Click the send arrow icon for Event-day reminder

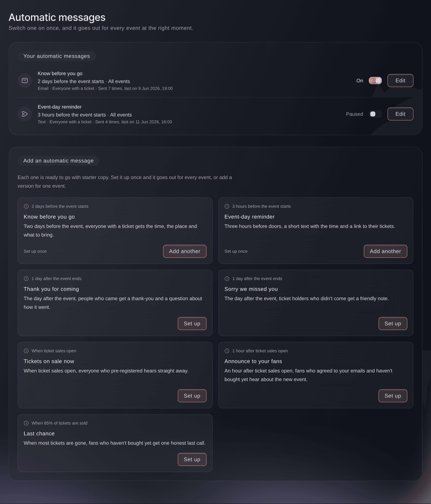coord(25,114)
